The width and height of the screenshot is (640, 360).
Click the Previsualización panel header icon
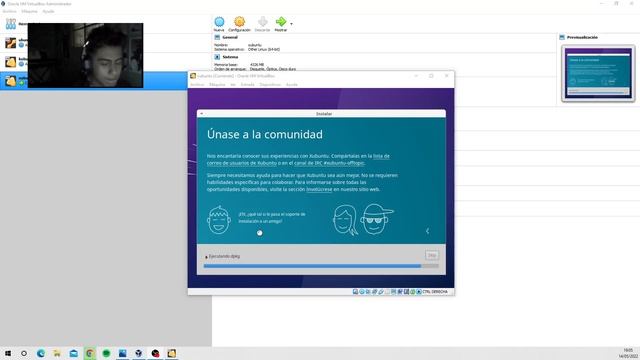coord(562,37)
